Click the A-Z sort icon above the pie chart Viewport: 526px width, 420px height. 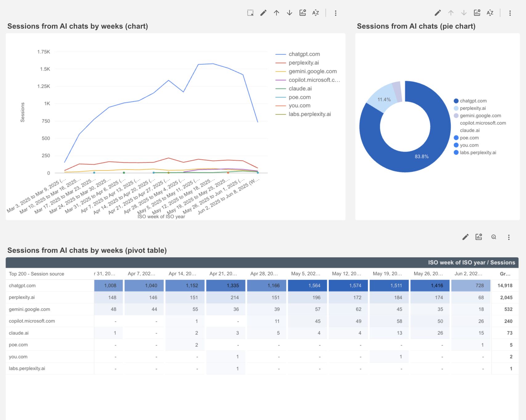pos(490,13)
